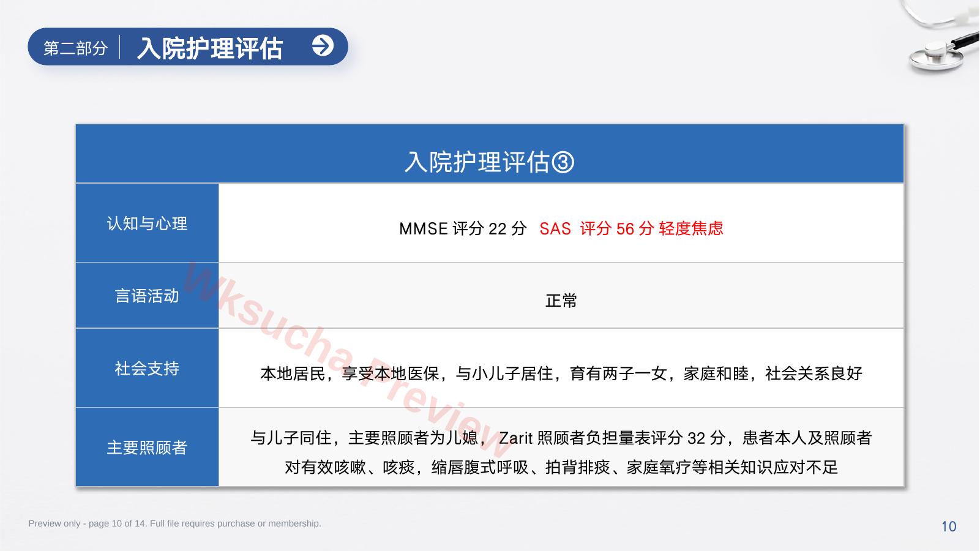This screenshot has height=551, width=980.
Task: Select the 主要照顾者 row header
Action: [147, 448]
